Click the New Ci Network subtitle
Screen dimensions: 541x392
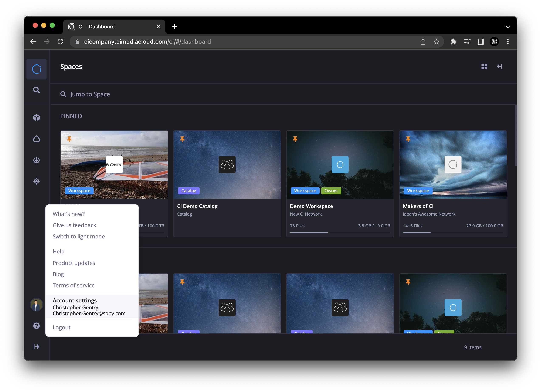click(x=306, y=214)
